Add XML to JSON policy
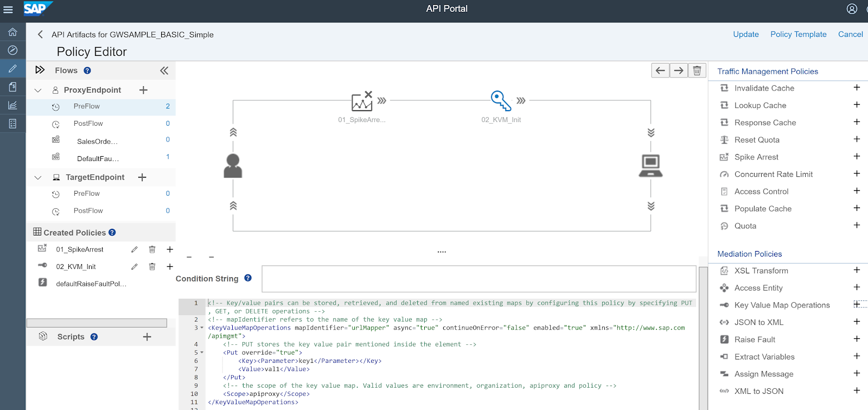The width and height of the screenshot is (868, 410). pyautogui.click(x=857, y=390)
